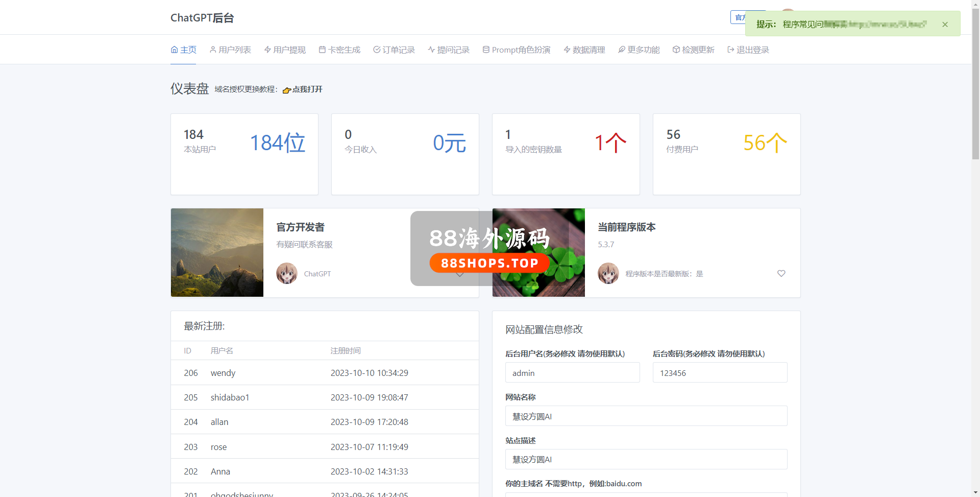This screenshot has width=980, height=497.
Task: Click the lightning icon beside 用户提现
Action: click(267, 50)
